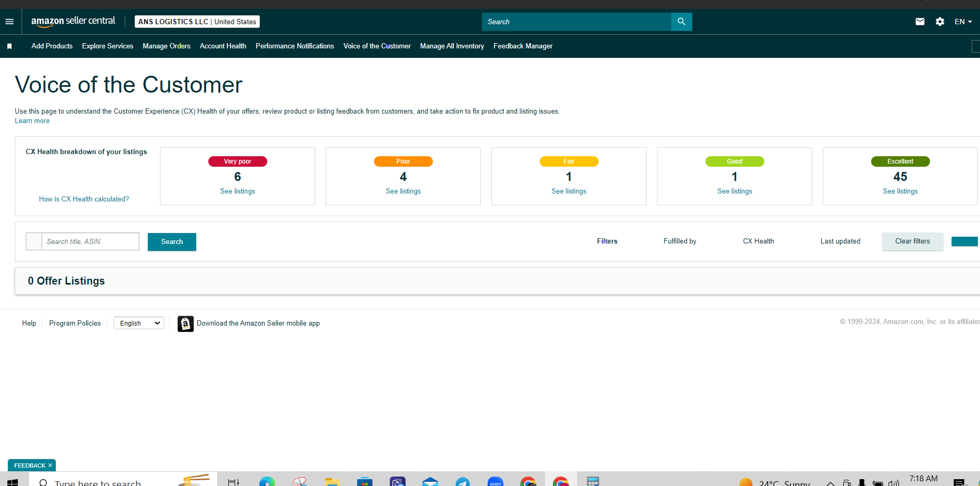
Task: Open the ANS LOGISTICS LLC account switcher
Action: 197,22
